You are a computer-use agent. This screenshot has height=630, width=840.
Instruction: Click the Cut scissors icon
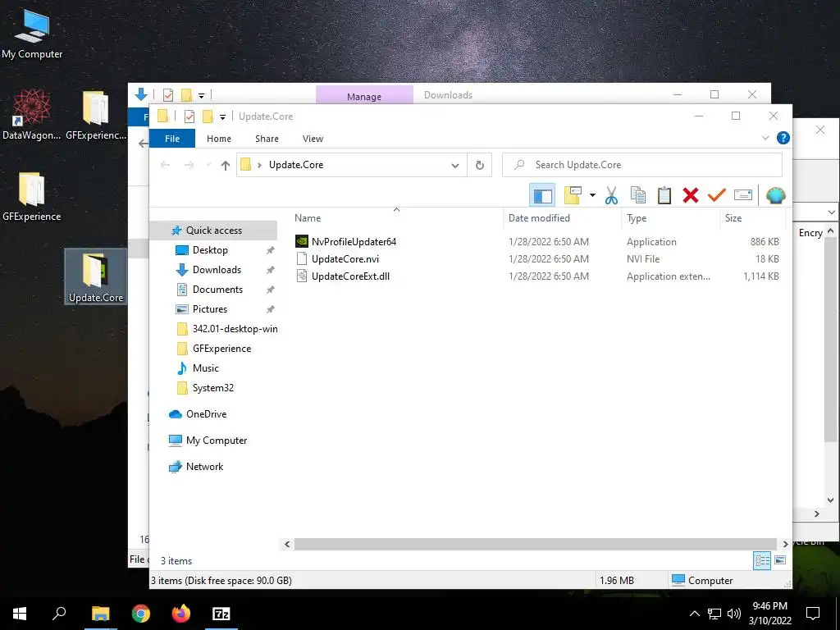point(611,195)
